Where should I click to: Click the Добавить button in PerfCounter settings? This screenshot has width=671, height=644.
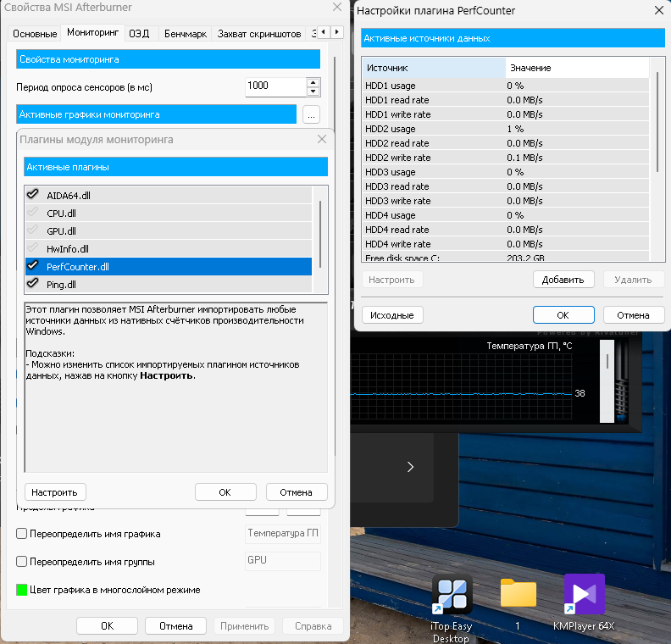(563, 280)
